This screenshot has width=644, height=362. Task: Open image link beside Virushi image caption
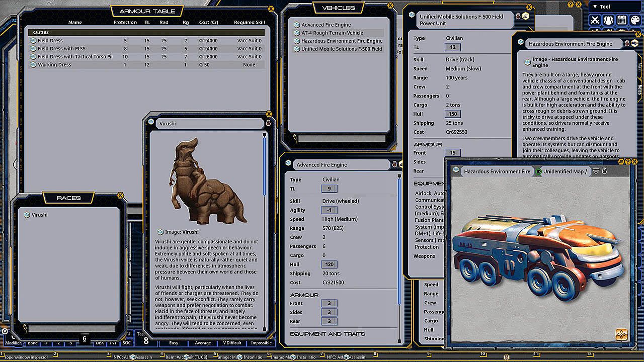(160, 232)
